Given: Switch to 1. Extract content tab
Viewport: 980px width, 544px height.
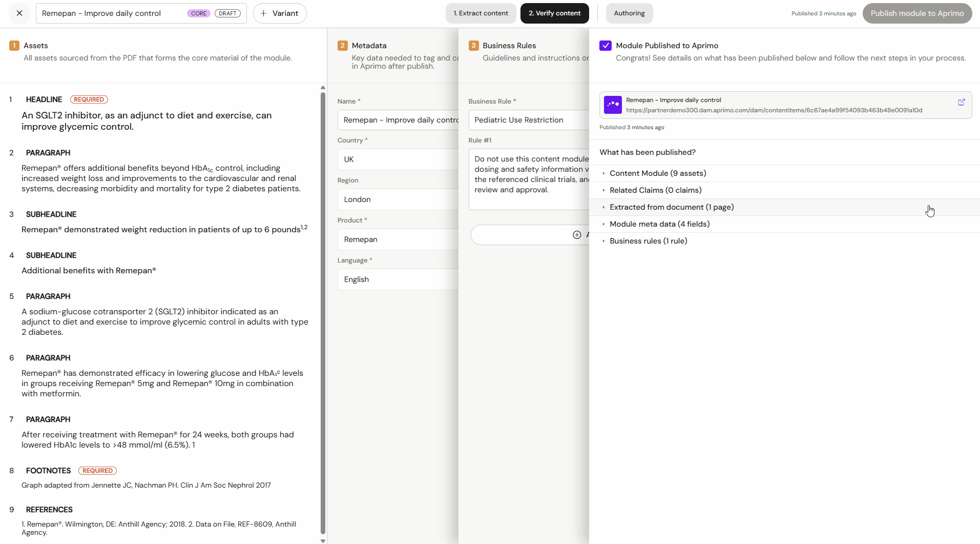Looking at the screenshot, I should [481, 13].
